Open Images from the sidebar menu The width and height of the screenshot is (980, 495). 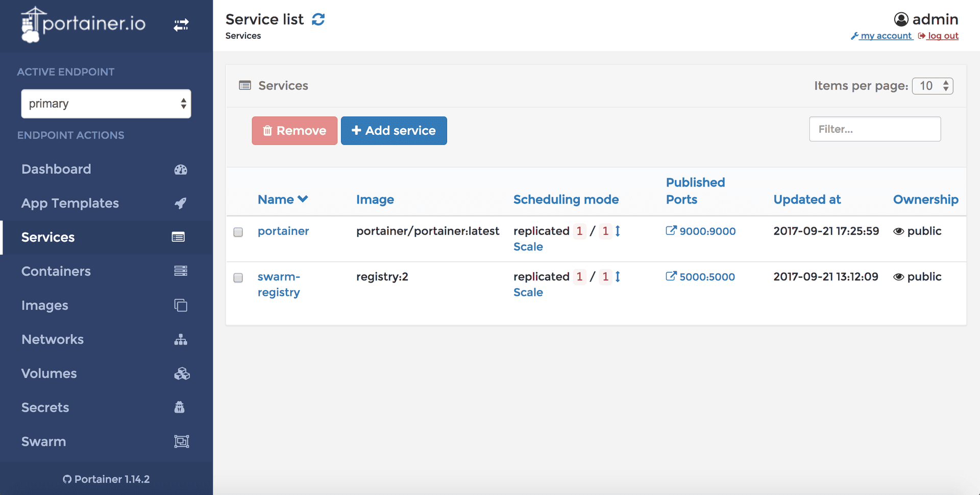[45, 305]
